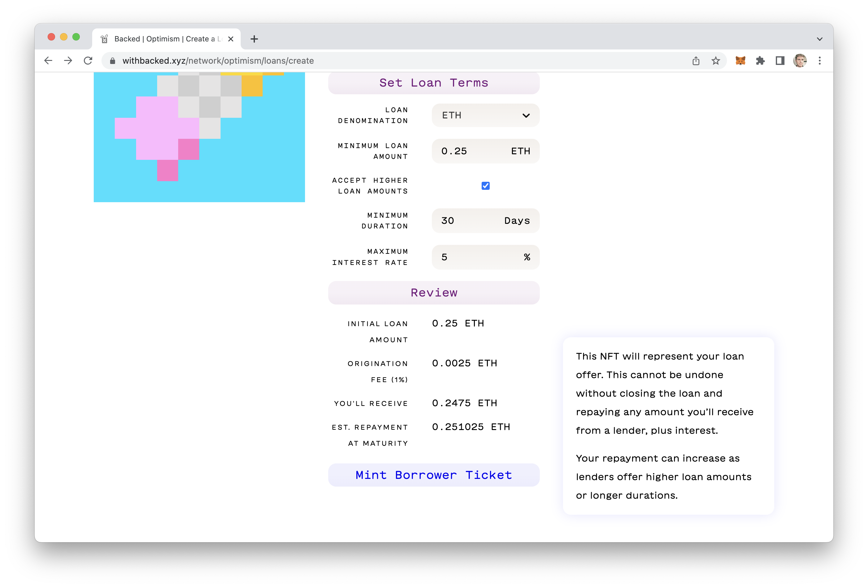Close the Backed Optimism tab
The height and width of the screenshot is (588, 868).
point(231,39)
